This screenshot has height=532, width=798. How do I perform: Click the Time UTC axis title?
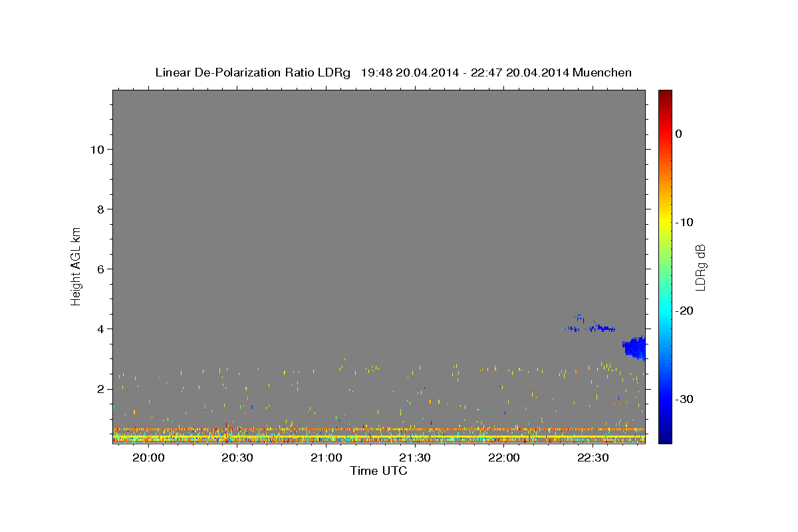click(x=378, y=471)
